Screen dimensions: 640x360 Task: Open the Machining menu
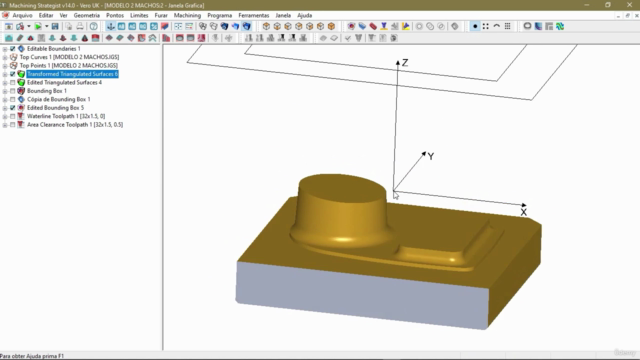click(x=187, y=16)
